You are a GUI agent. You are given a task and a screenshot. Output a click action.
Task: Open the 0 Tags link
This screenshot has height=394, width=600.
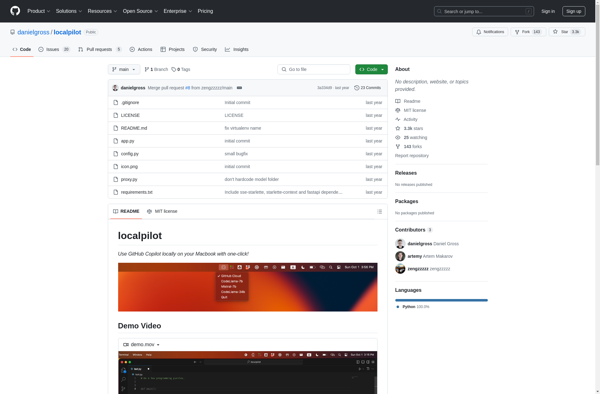point(181,70)
